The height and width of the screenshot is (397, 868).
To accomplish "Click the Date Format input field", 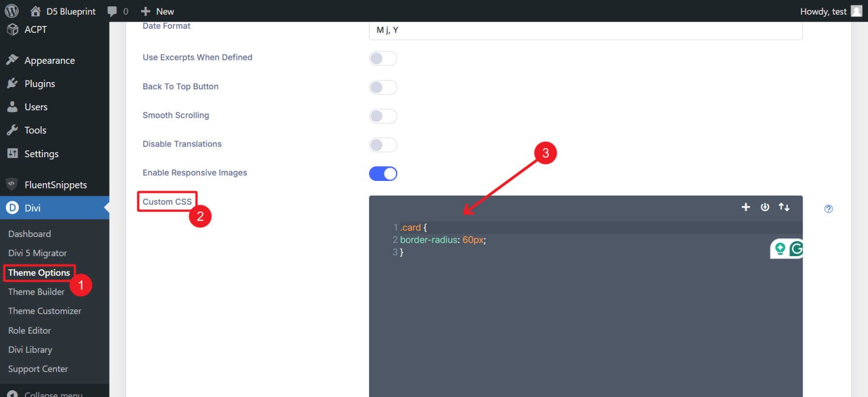I will [585, 29].
